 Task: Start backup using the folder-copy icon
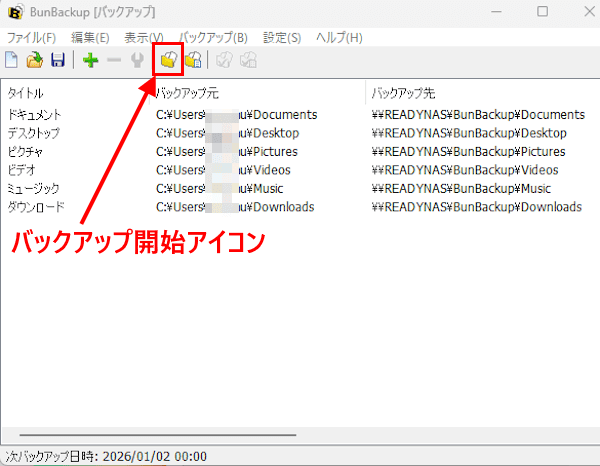168,59
